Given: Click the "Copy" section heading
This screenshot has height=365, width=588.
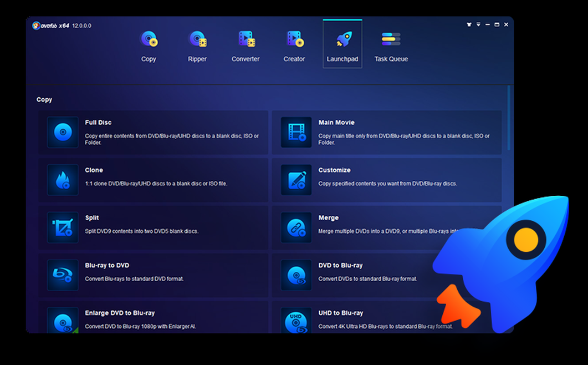Looking at the screenshot, I should coord(44,99).
